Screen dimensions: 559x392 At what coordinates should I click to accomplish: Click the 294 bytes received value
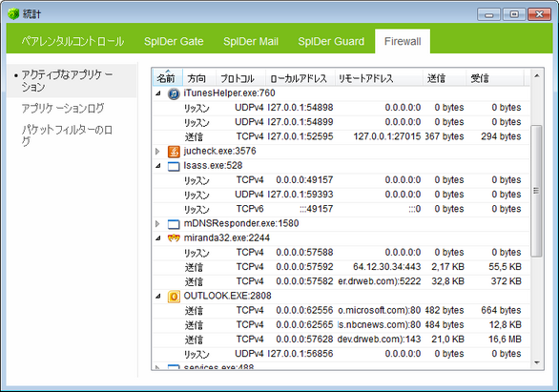(501, 136)
